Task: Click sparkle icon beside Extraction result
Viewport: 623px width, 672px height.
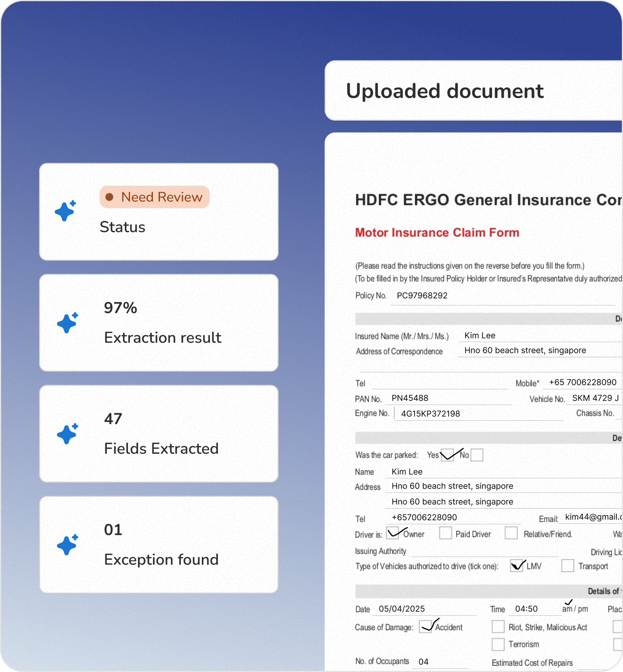Action: click(67, 323)
